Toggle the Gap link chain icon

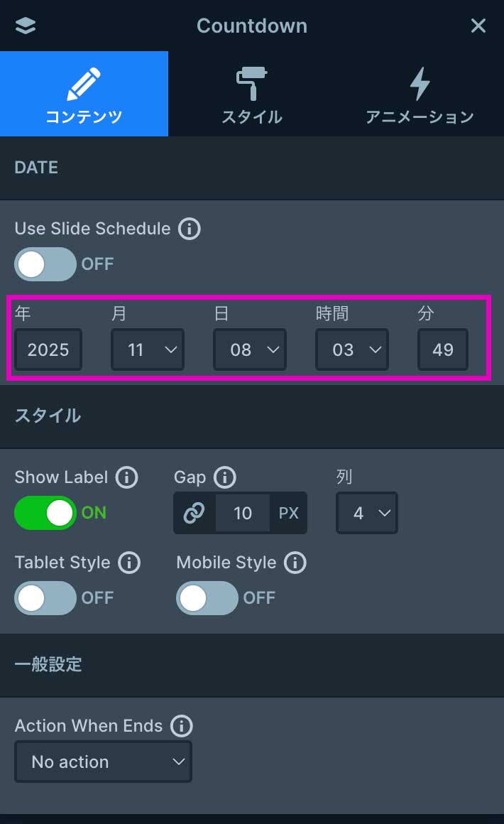click(194, 513)
